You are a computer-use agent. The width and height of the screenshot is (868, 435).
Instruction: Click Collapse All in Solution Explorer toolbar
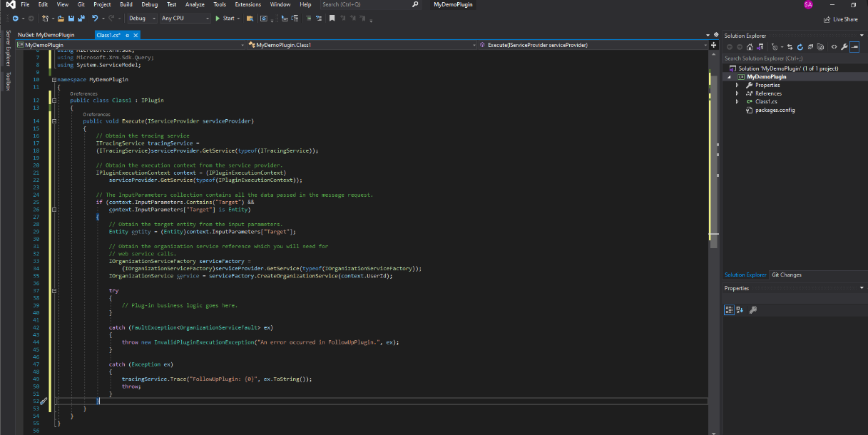tap(810, 47)
